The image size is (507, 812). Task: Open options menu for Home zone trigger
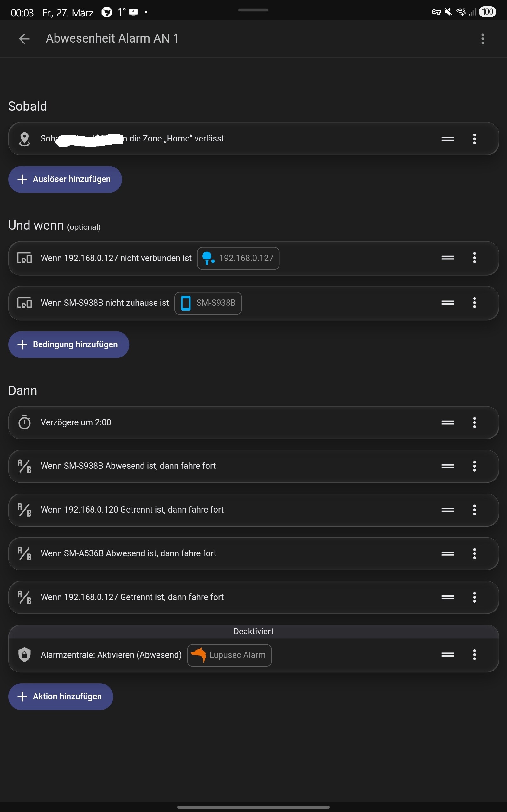point(474,139)
